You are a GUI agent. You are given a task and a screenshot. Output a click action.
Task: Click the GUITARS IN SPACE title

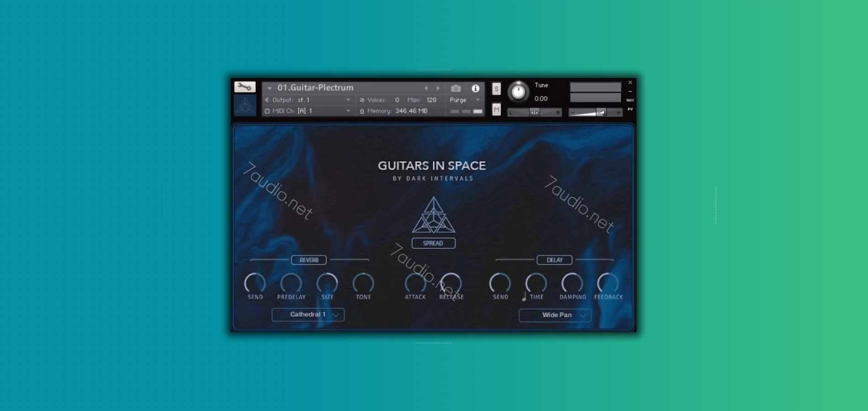point(432,166)
